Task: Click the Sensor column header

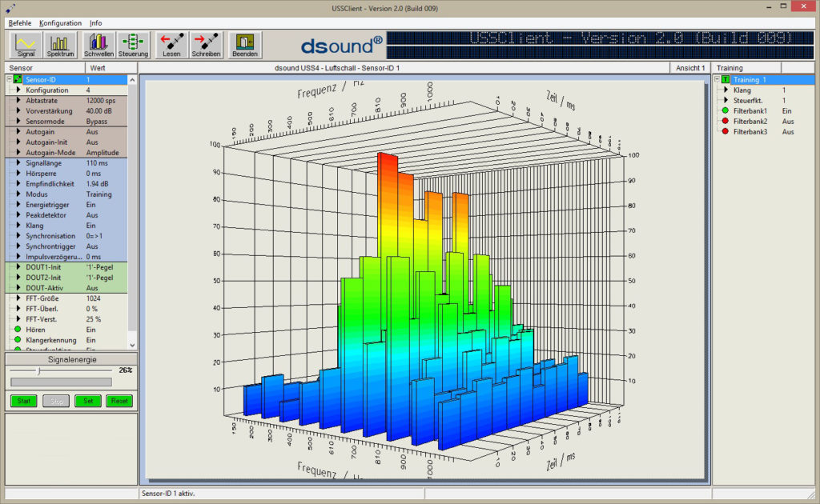Action: point(45,68)
